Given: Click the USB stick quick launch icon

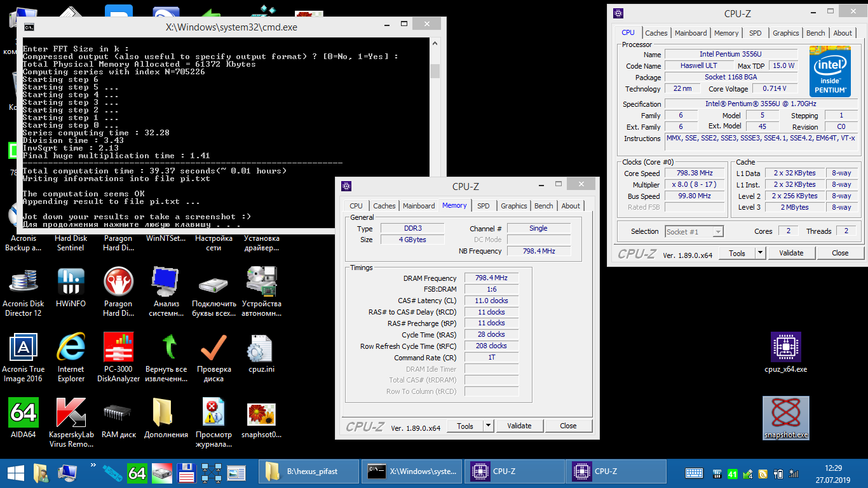Looking at the screenshot, I should point(112,473).
